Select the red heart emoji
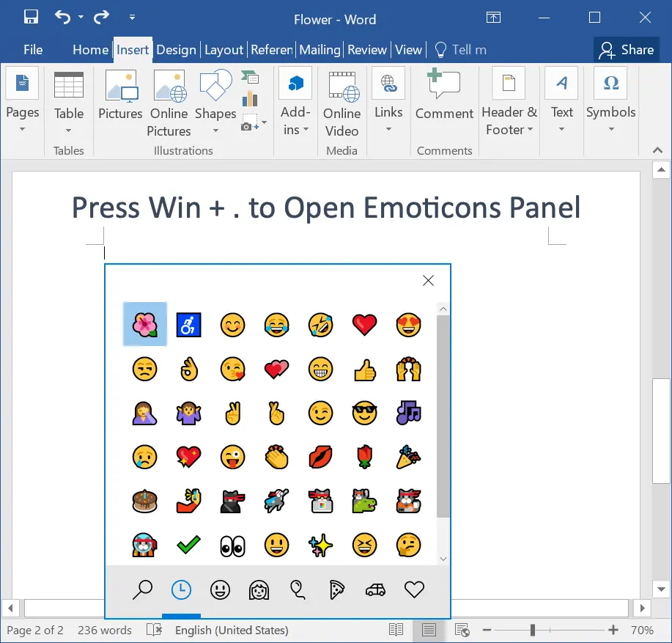Viewport: 672px width, 643px height. 364,325
